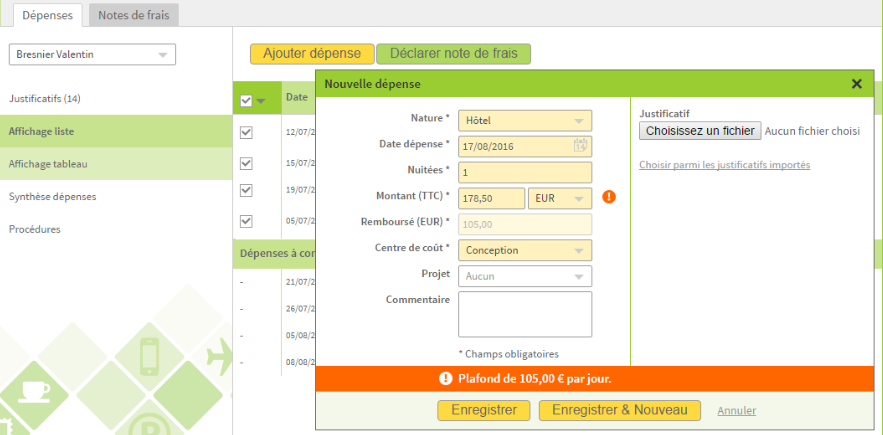This screenshot has height=435, width=883.
Task: Click the Déclarer note de frais button
Action: pyautogui.click(x=453, y=54)
